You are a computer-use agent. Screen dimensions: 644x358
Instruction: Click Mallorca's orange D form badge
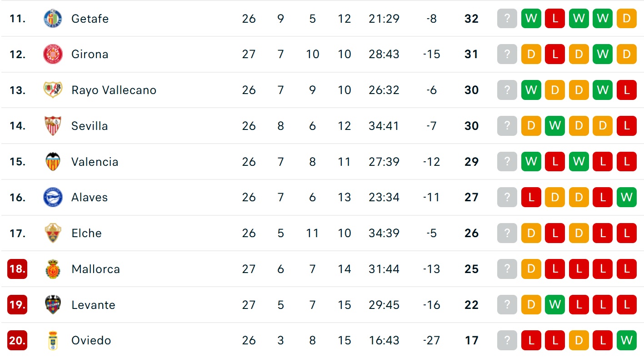point(531,269)
